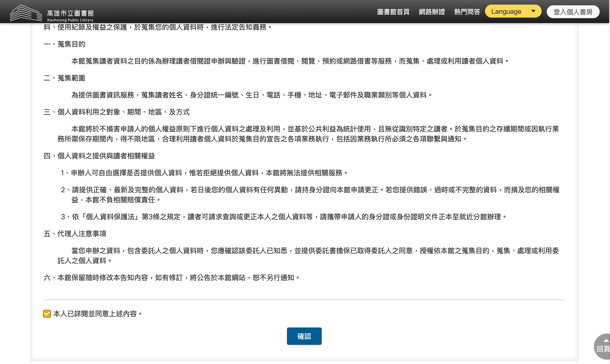Click the 高雄市立圖書館 logo title text

point(70,13)
